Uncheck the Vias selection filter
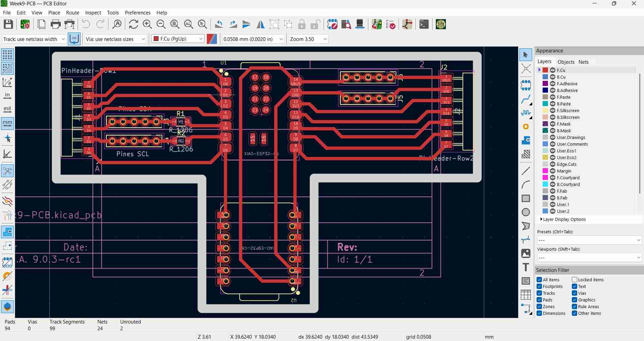This screenshot has width=644, height=341. tap(574, 293)
